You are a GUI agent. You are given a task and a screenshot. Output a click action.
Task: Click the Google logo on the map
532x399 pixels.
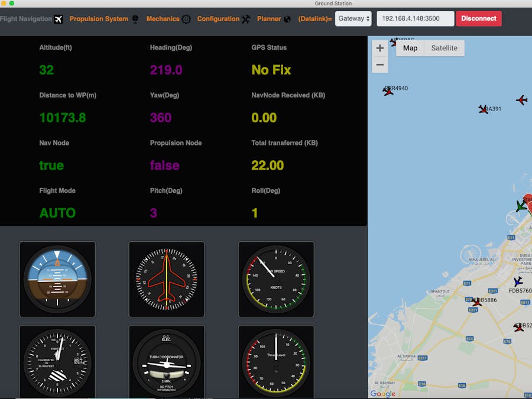pyautogui.click(x=382, y=394)
